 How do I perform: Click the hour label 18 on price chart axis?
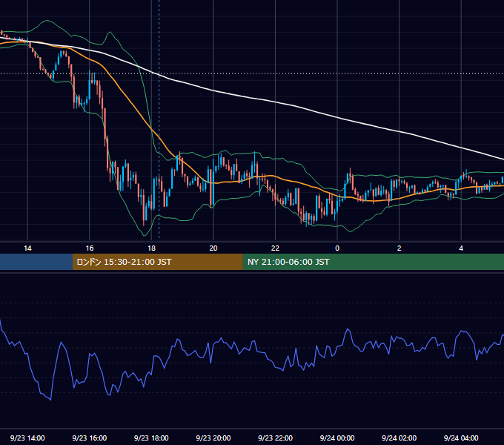click(x=151, y=248)
